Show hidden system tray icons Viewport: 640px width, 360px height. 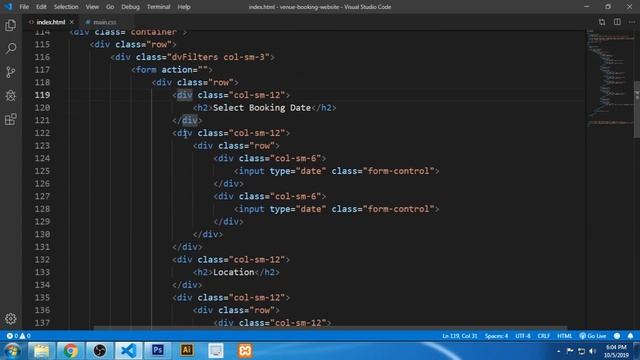(558, 351)
